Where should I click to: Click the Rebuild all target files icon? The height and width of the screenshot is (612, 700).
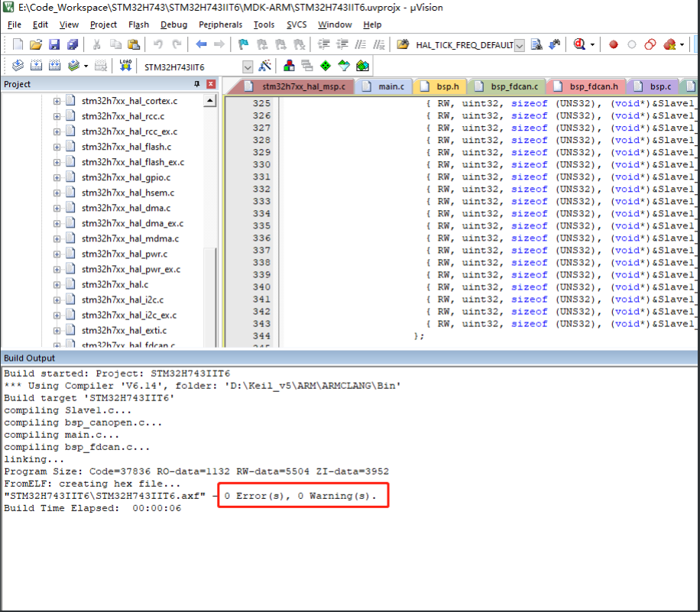pos(54,66)
